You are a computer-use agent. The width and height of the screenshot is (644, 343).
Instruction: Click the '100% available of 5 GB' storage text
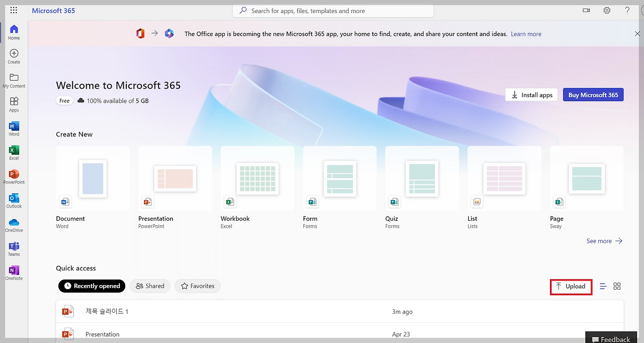pyautogui.click(x=118, y=101)
